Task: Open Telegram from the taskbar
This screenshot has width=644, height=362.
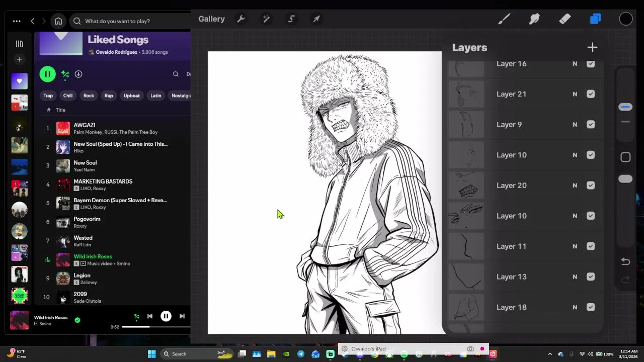Action: [301, 354]
